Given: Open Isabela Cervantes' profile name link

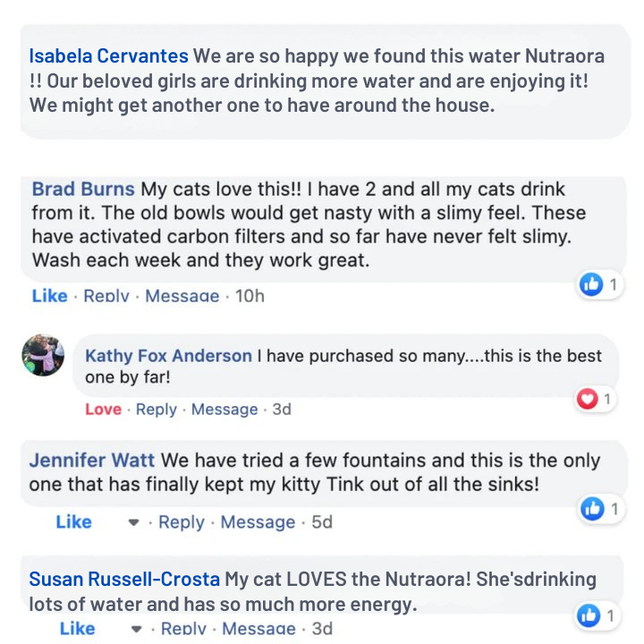Looking at the screenshot, I should (109, 56).
